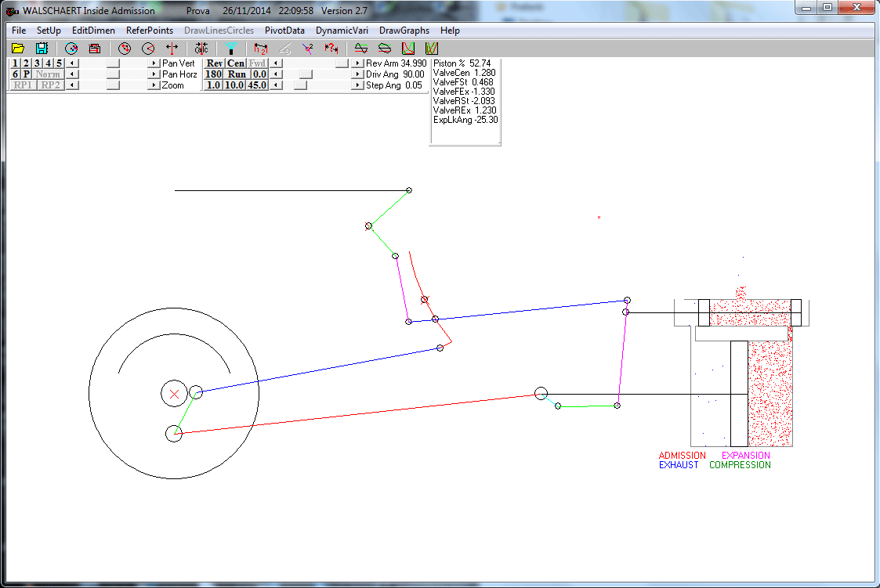
Task: Click the second green-red curve graph icon
Action: [x=432, y=49]
